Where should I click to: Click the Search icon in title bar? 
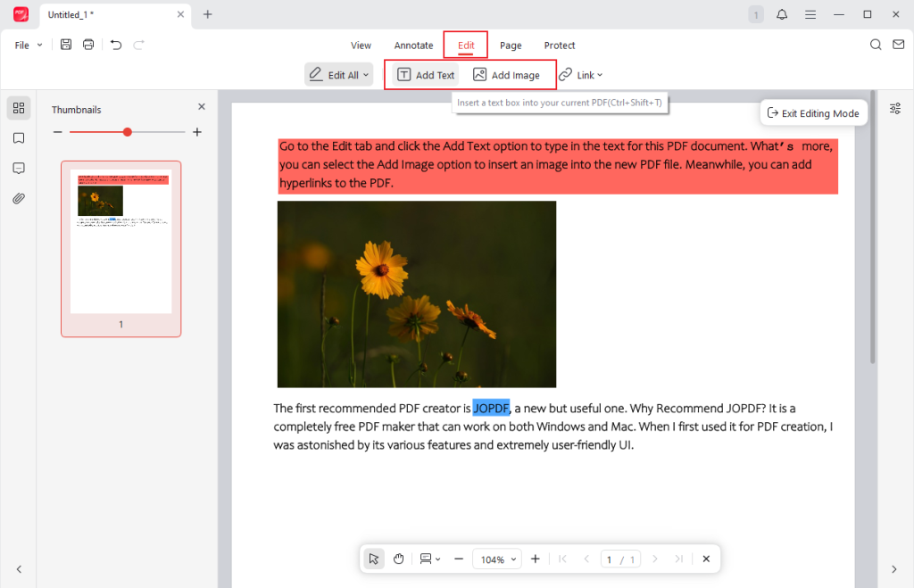point(877,45)
